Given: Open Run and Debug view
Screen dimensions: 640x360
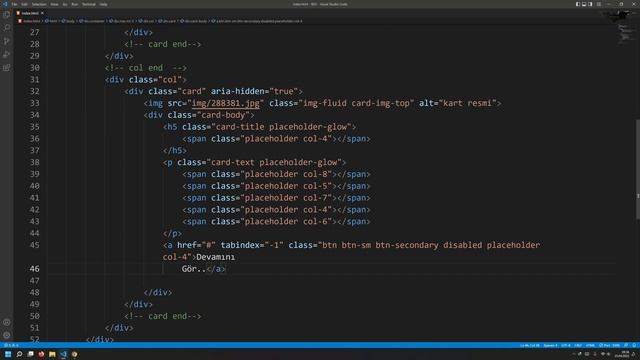Looking at the screenshot, I should pos(7,54).
